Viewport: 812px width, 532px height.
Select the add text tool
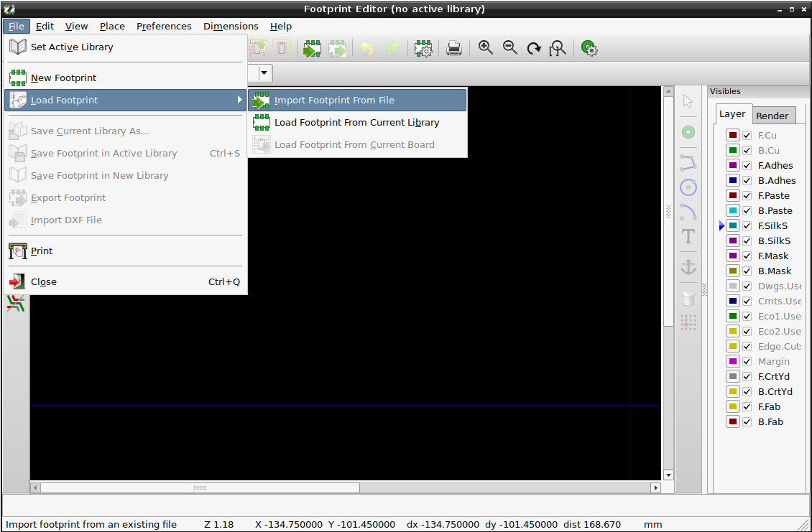click(688, 236)
